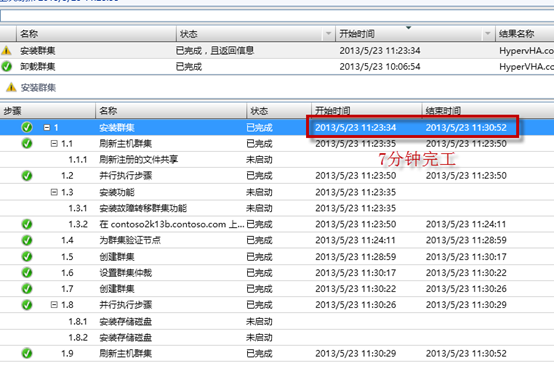The width and height of the screenshot is (554, 366).
Task: Click end time 2013/5/23 11:30:17
Action: (466, 256)
